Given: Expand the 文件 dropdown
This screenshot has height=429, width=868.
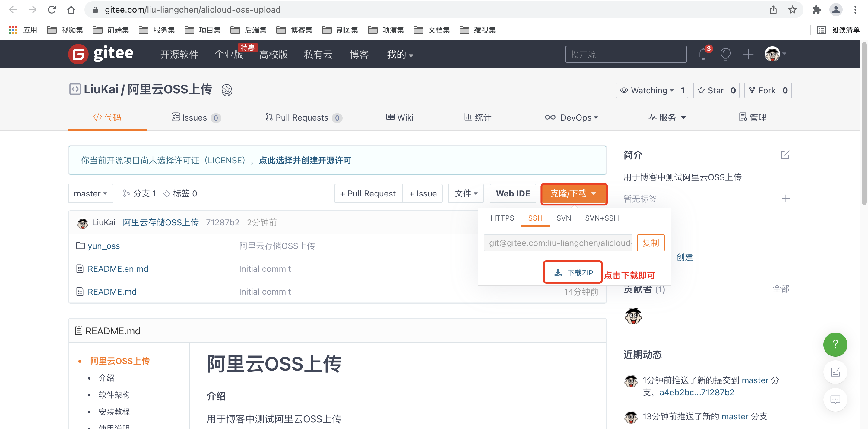Looking at the screenshot, I should coord(466,193).
